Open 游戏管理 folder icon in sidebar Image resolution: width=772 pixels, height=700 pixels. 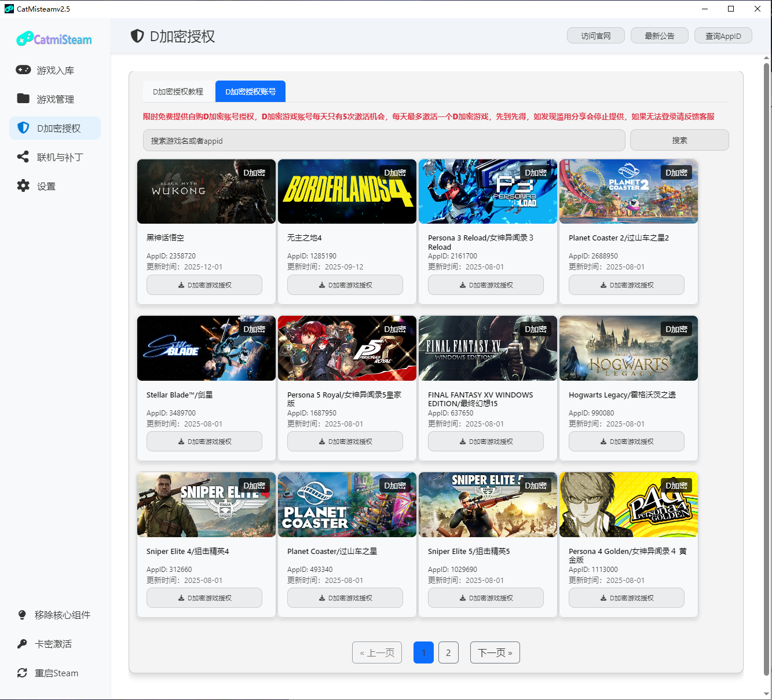click(23, 99)
